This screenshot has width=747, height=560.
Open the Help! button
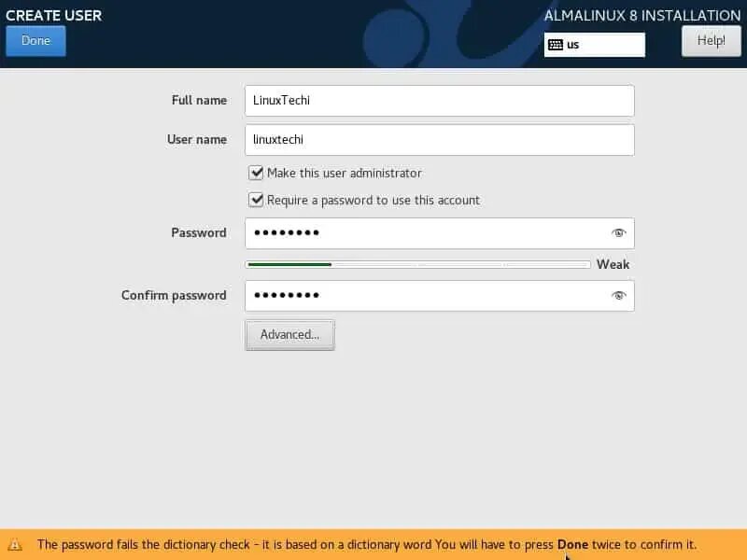pos(712,41)
